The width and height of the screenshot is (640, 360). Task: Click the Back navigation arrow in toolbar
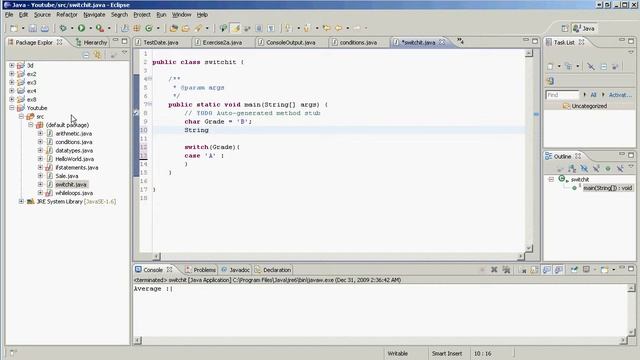pyautogui.click(x=338, y=28)
